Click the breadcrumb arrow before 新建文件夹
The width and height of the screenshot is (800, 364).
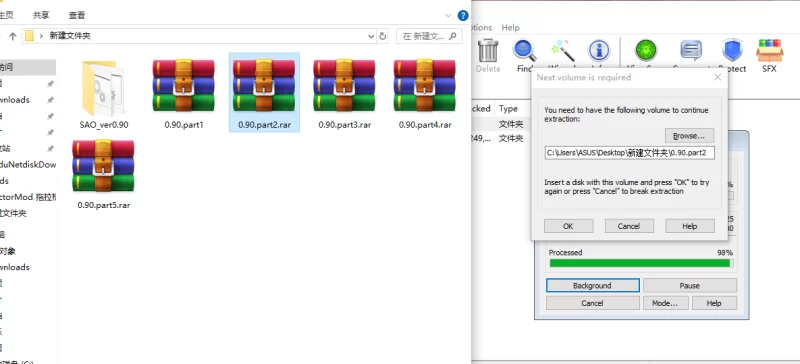[41, 36]
